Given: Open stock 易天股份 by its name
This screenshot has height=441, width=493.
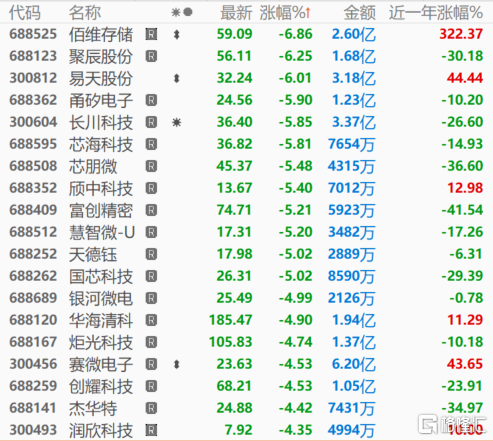Looking at the screenshot, I should 101,78.
